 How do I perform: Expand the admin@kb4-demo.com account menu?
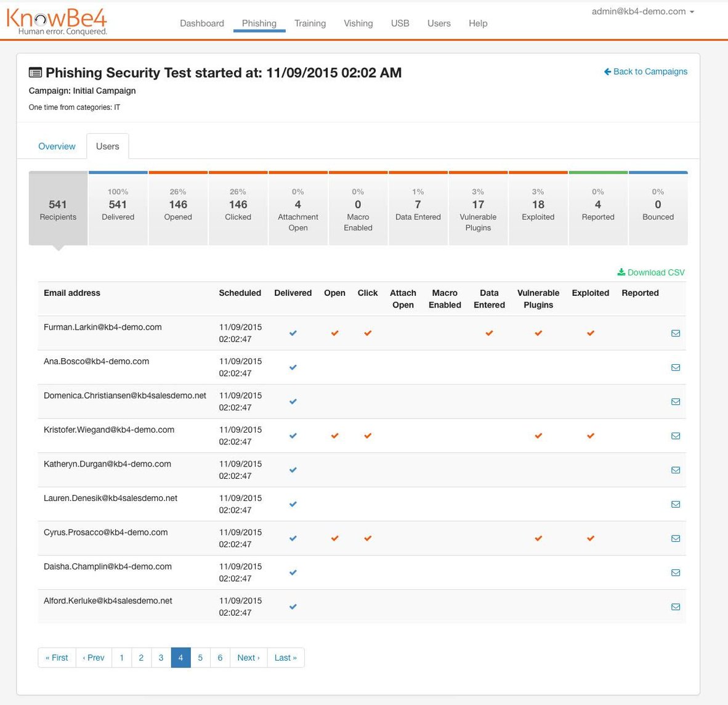coord(642,12)
